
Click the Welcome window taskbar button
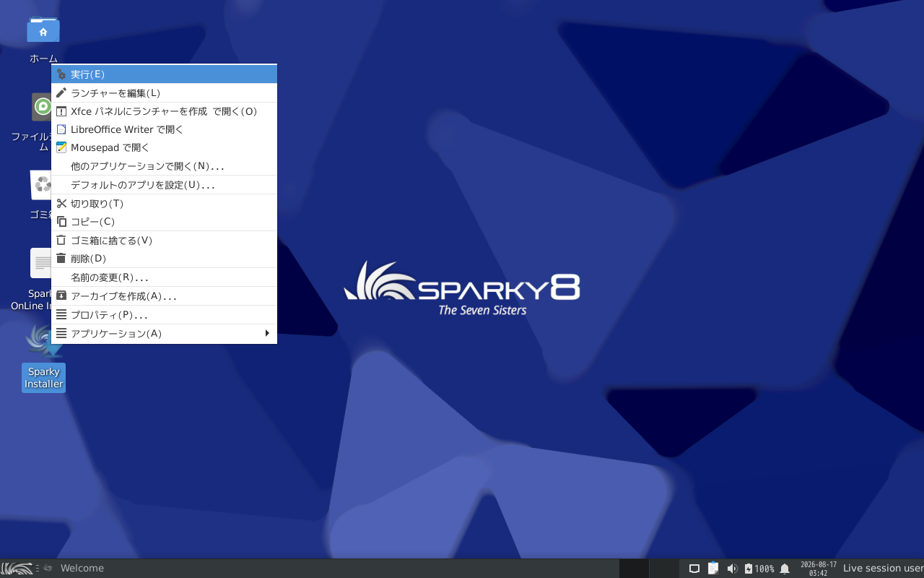74,569
